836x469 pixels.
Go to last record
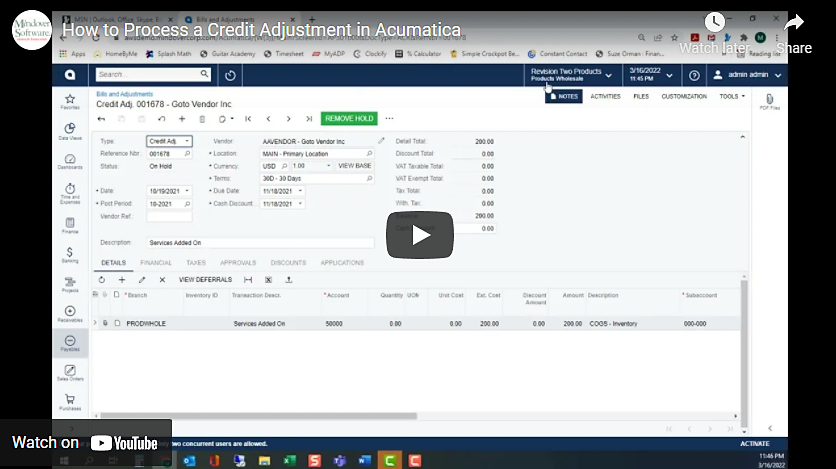(x=309, y=119)
